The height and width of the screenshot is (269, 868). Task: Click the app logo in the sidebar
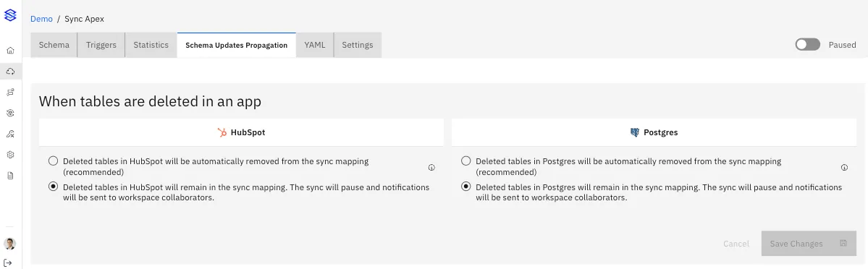pyautogui.click(x=10, y=15)
